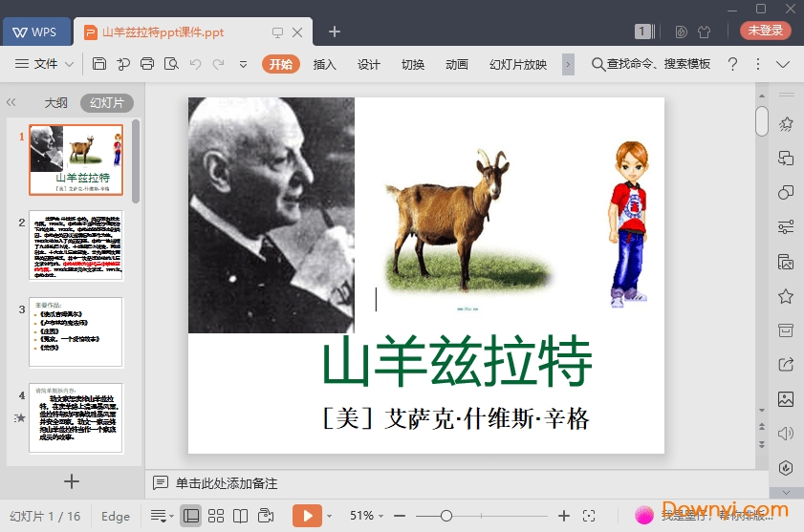This screenshot has width=804, height=532.
Task: Open help question mark icon
Action: point(732,64)
